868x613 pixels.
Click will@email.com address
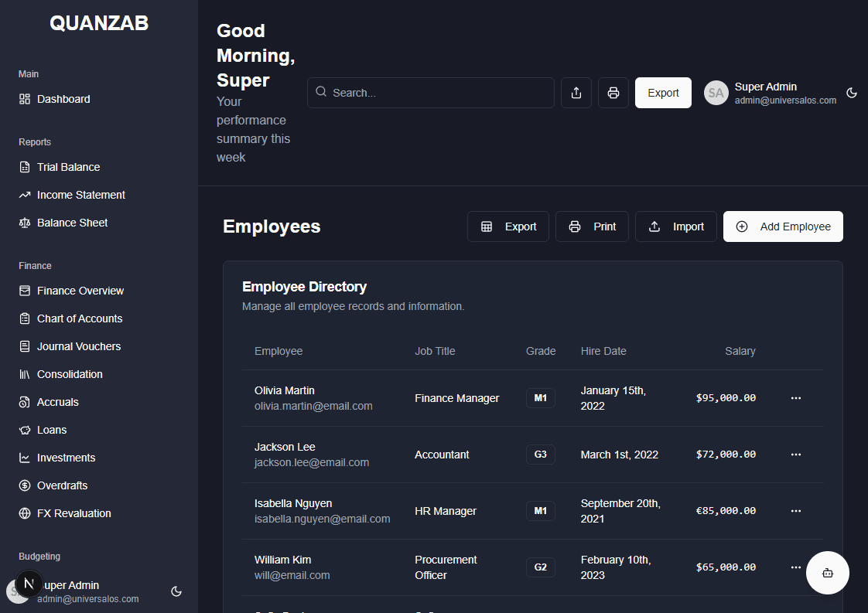292,575
